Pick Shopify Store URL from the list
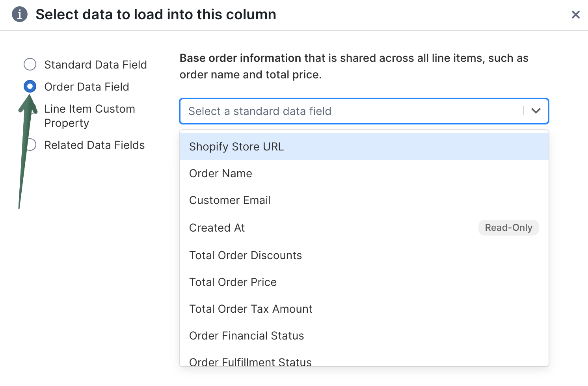 (236, 147)
